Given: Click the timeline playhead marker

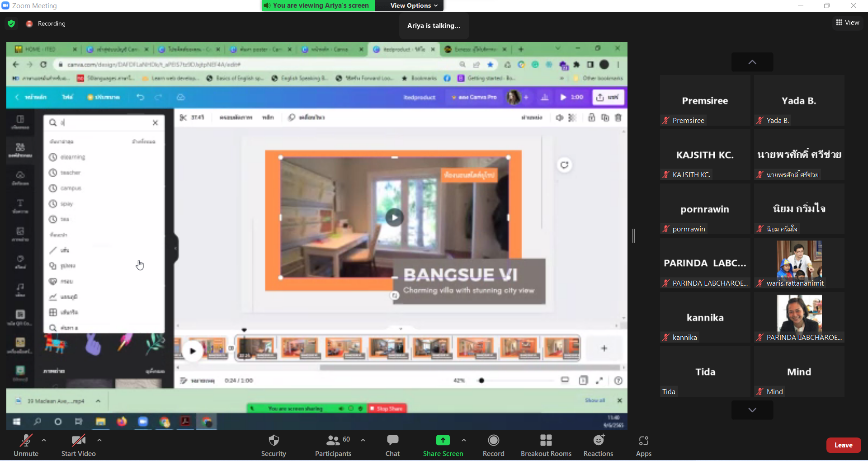Looking at the screenshot, I should (x=244, y=330).
